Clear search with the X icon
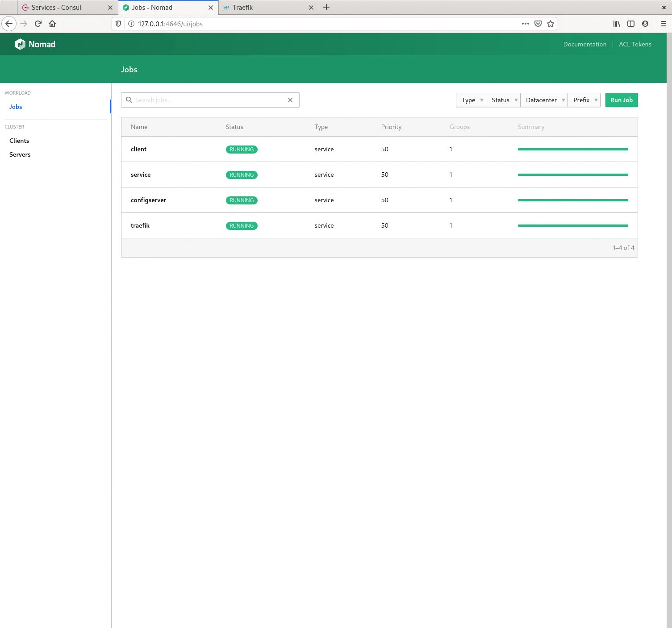 290,100
